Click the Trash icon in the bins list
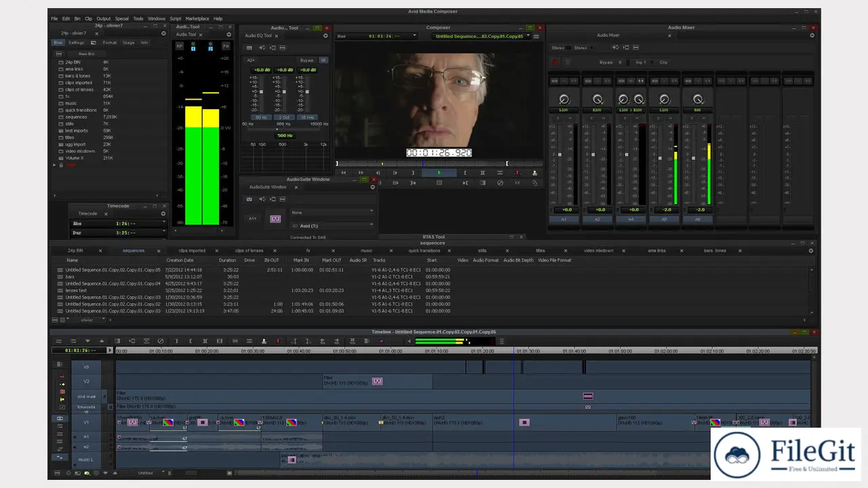The height and width of the screenshot is (488, 868). tap(61, 165)
